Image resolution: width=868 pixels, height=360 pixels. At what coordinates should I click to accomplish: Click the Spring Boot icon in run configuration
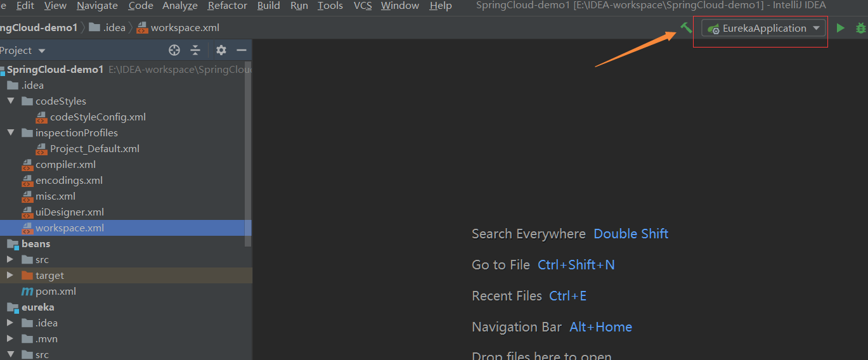(713, 29)
